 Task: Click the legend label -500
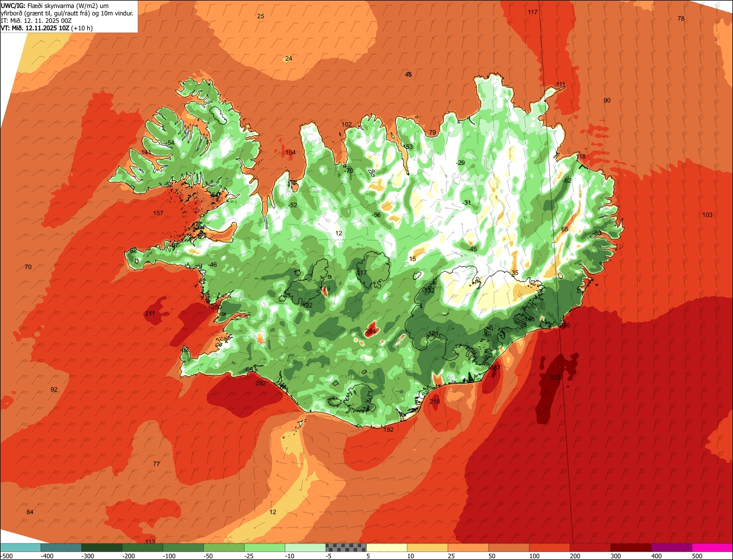7,556
